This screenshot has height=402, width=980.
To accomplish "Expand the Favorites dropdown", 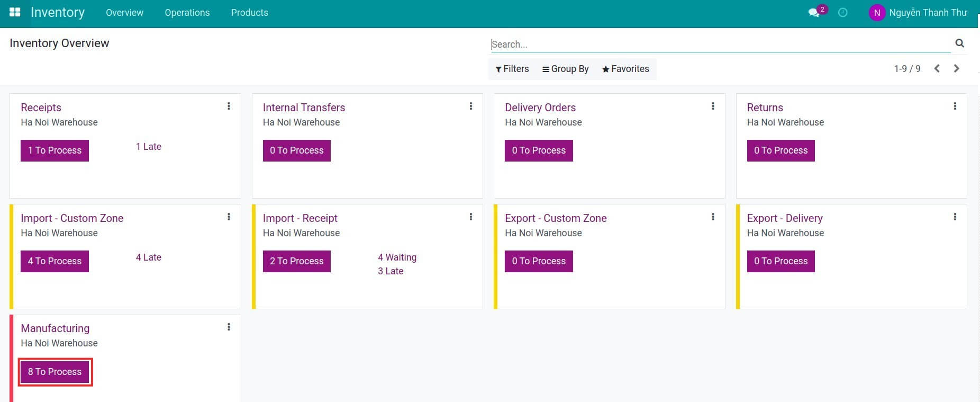I will click(x=625, y=69).
